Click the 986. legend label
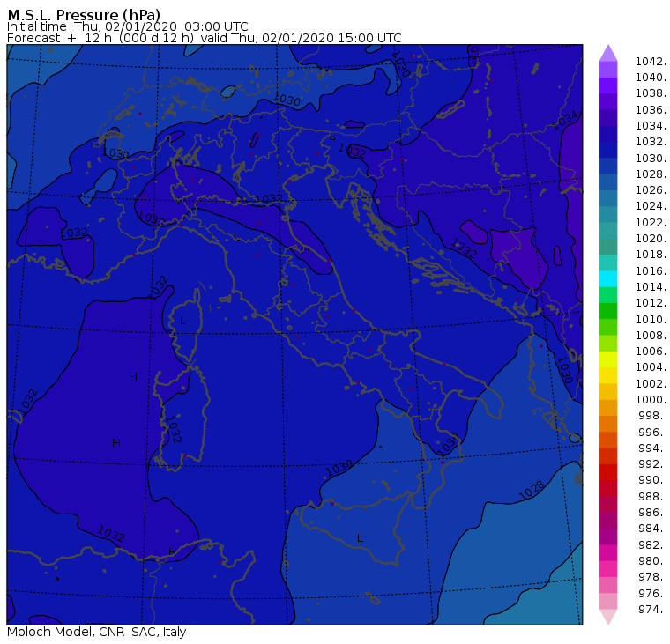Viewport: 670px width, 644px height. point(652,513)
